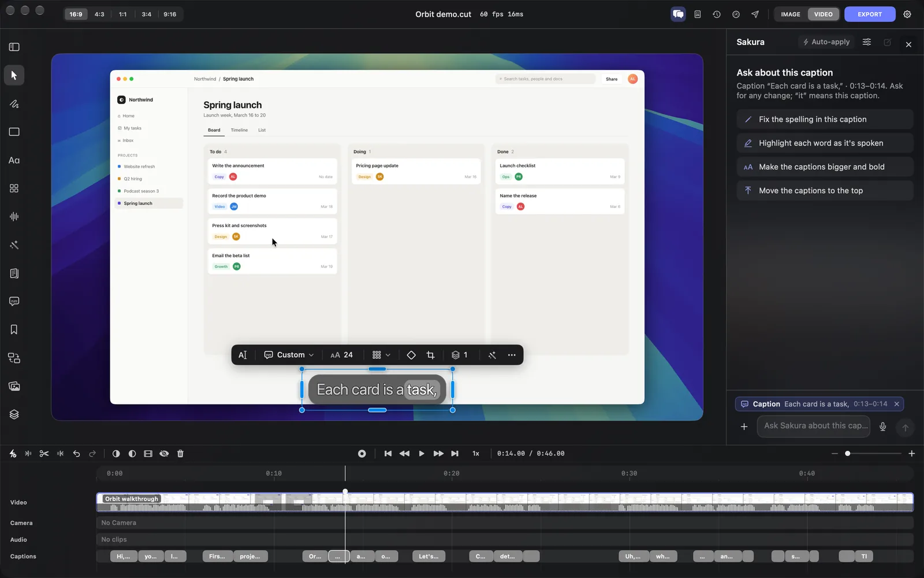Select the rectangle shape tool in sidebar
The width and height of the screenshot is (924, 578).
click(x=14, y=132)
